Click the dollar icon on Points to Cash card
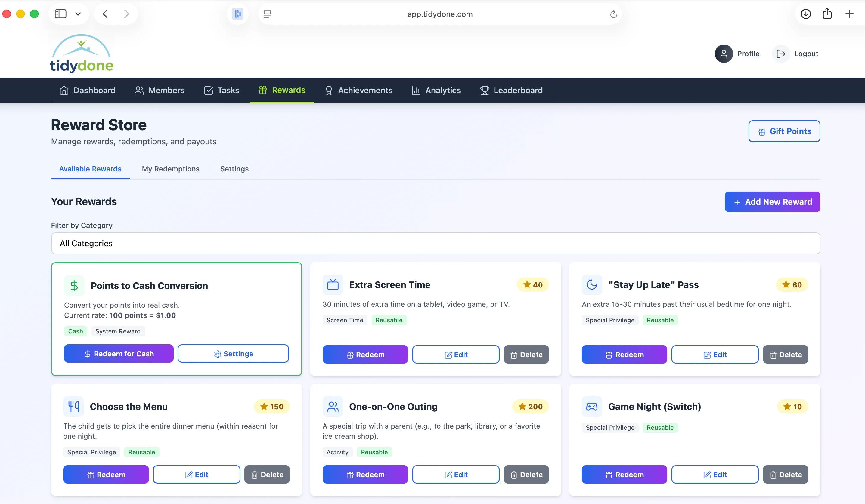The height and width of the screenshot is (504, 865). point(74,286)
